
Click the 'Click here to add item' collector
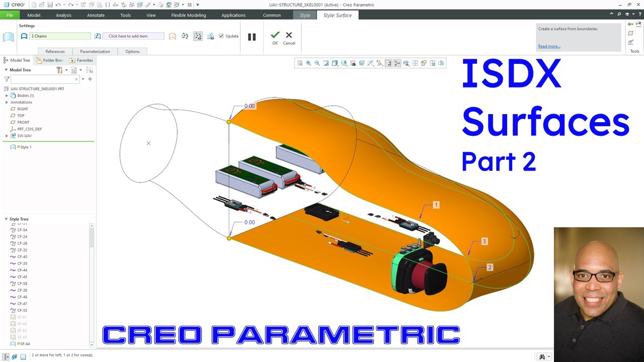(133, 36)
